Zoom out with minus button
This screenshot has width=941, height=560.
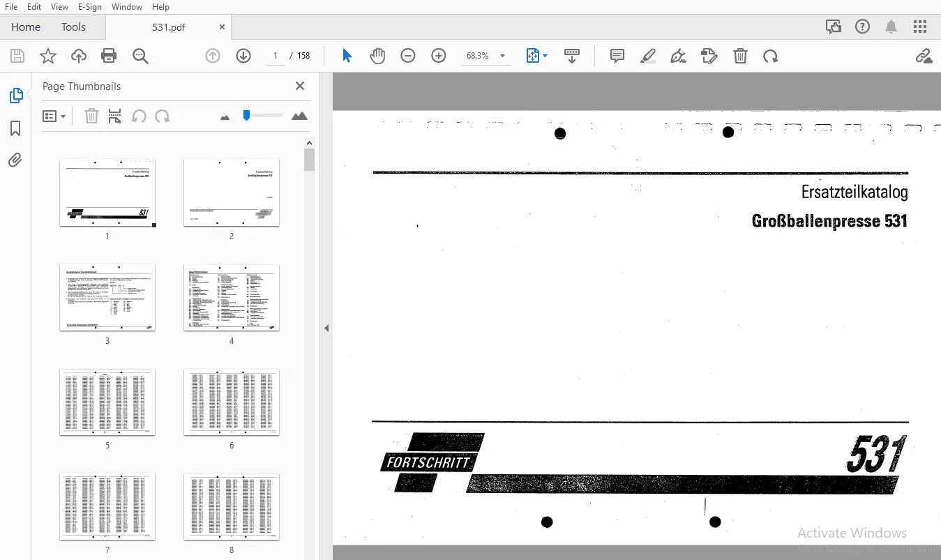pyautogui.click(x=408, y=56)
